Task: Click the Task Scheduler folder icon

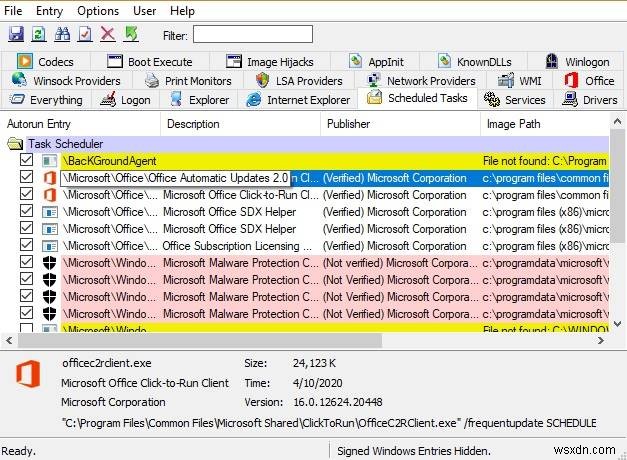Action: 15,144
